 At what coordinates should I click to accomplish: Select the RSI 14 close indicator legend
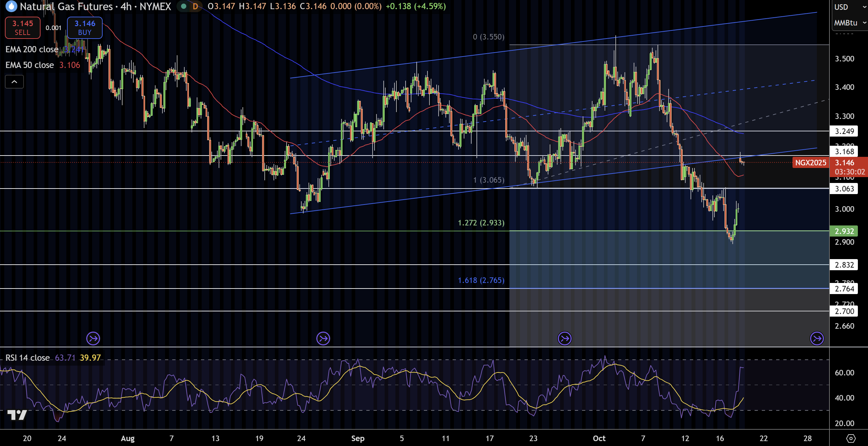click(x=28, y=358)
